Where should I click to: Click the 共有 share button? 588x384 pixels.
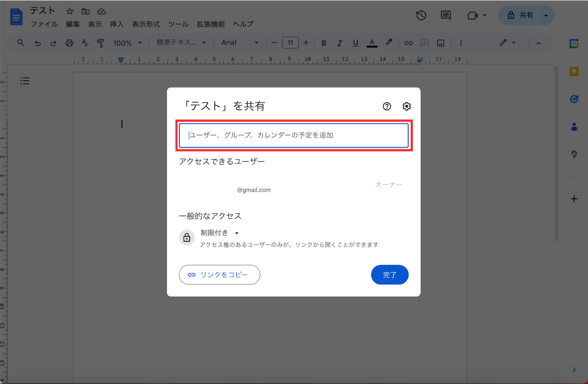[519, 15]
